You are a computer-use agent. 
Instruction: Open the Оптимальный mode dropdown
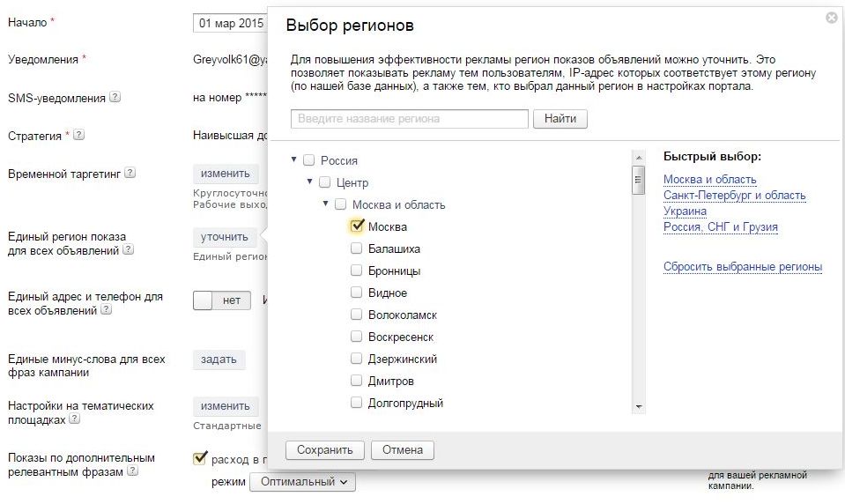coord(302,482)
